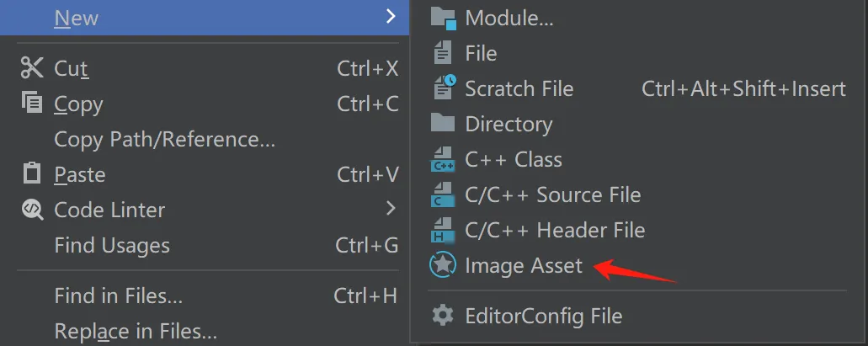Click the Scratch File clock icon
Viewport: 868px width, 346px height.
point(445,88)
